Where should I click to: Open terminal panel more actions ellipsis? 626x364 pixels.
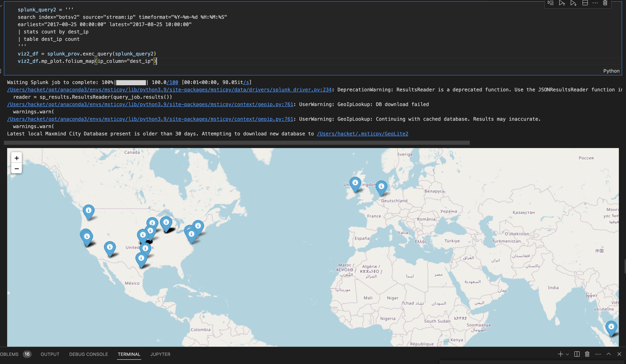pyautogui.click(x=598, y=354)
